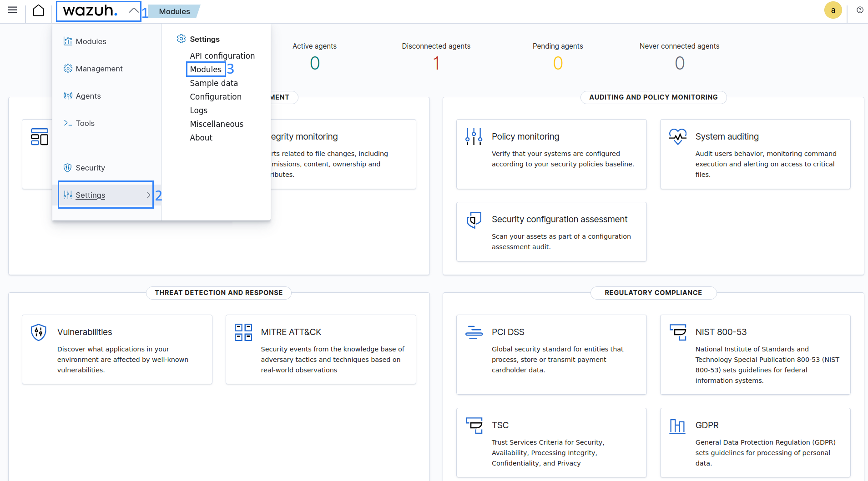Screen dimensions: 868x481
Task: Click the PCI DSS lines icon
Action: tap(474, 332)
